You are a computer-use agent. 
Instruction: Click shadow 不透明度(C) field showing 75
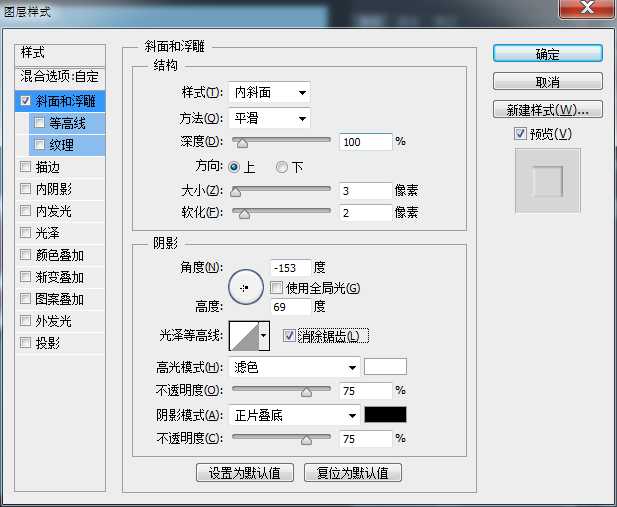[x=366, y=439]
